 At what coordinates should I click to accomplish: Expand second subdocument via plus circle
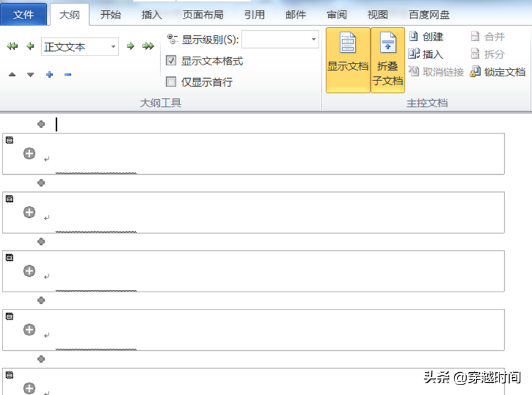pyautogui.click(x=29, y=212)
